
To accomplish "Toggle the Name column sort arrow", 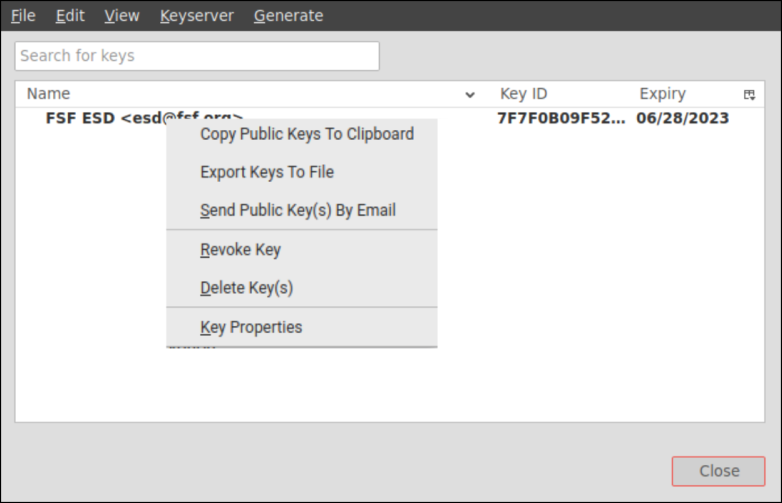I will coord(470,95).
